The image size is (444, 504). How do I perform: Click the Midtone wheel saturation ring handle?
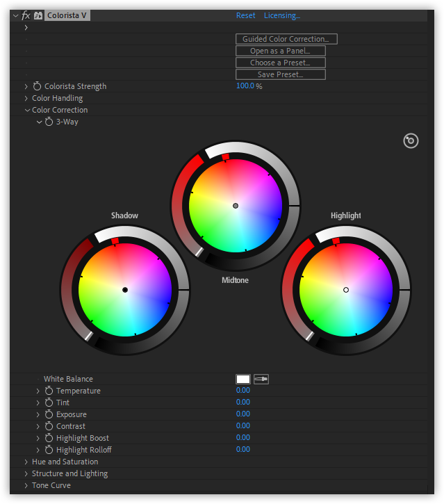pos(199,252)
